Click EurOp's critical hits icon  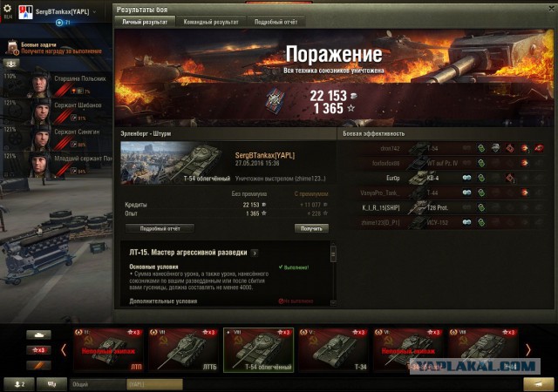pos(510,178)
